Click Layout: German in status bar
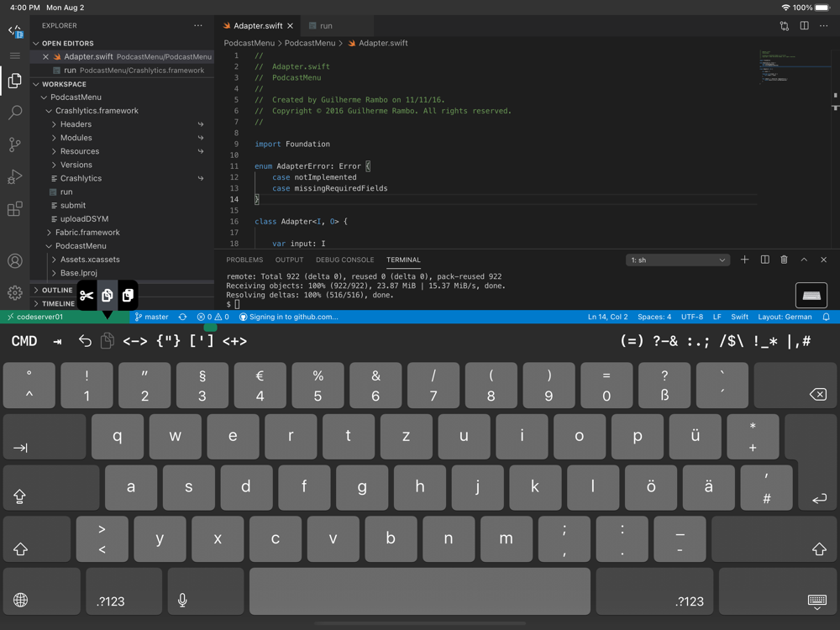Viewport: 840px width, 630px height. pyautogui.click(x=785, y=318)
